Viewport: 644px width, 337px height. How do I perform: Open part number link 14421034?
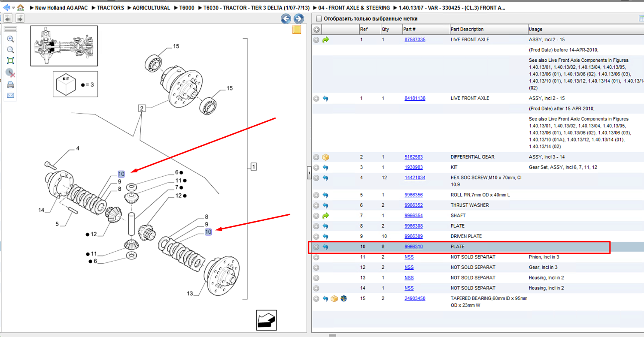(x=415, y=178)
